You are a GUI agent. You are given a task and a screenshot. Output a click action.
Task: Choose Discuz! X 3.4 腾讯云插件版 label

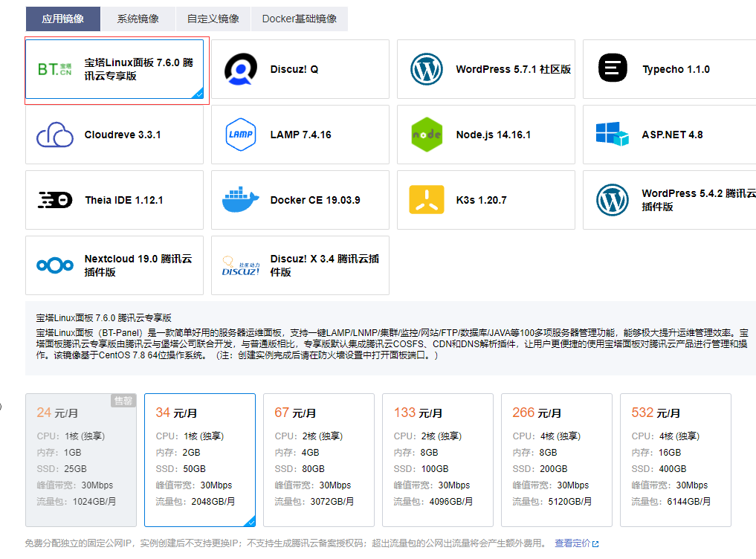point(325,265)
